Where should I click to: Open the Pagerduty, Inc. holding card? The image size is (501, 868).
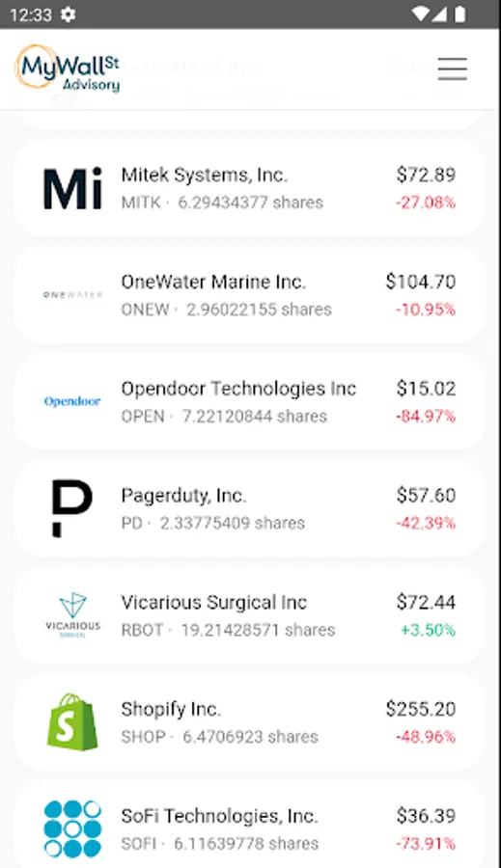(x=249, y=508)
